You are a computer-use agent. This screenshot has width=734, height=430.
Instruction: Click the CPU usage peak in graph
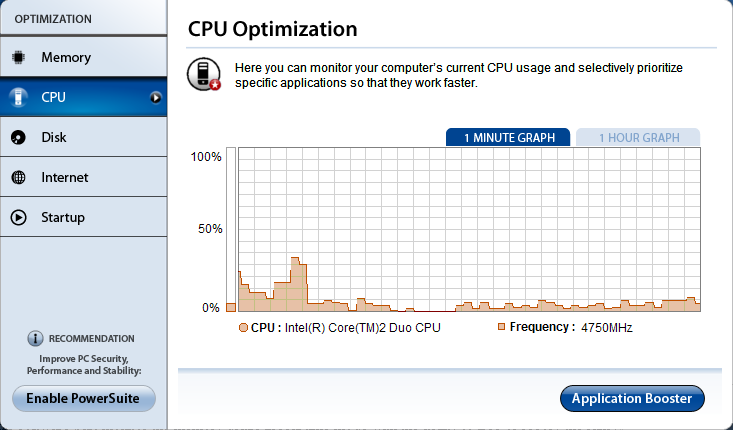pos(296,259)
